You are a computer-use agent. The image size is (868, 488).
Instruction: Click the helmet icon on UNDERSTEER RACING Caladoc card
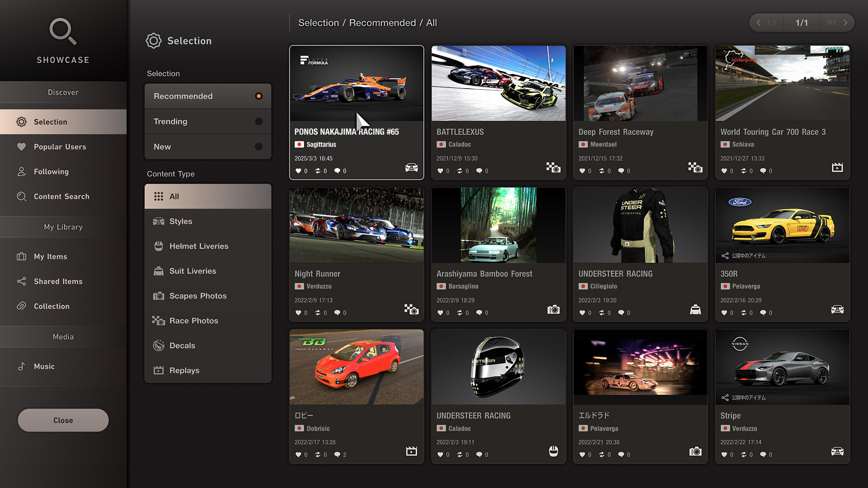[x=553, y=451]
